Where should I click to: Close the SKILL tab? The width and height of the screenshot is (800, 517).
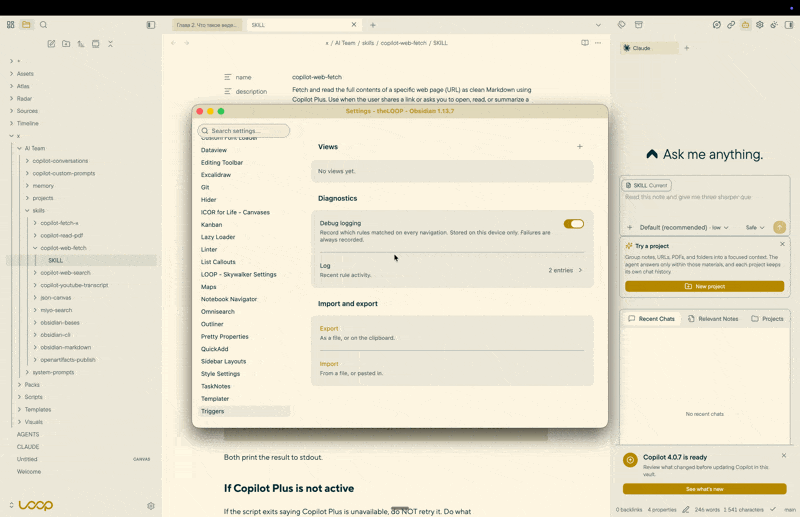click(354, 24)
